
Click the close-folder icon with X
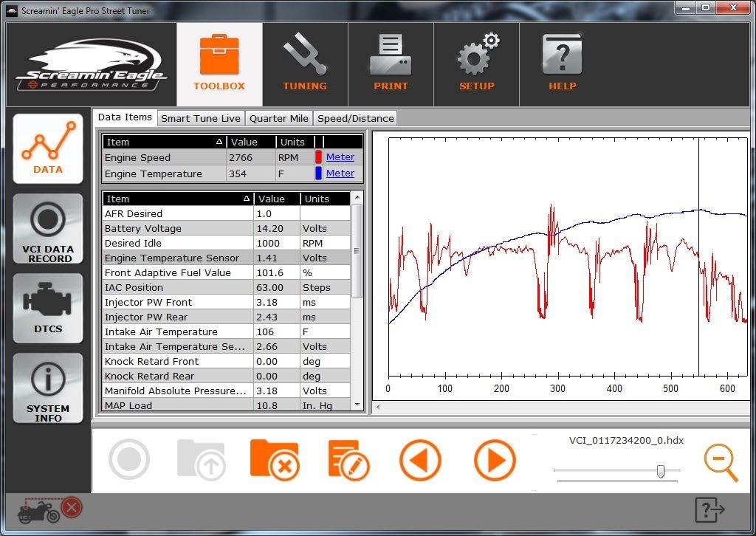point(274,460)
